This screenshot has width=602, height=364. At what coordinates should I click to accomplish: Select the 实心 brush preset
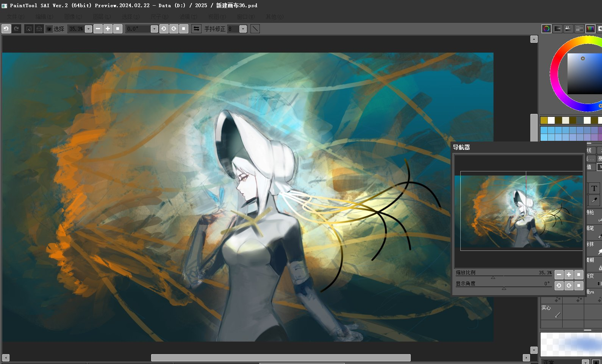(551, 311)
